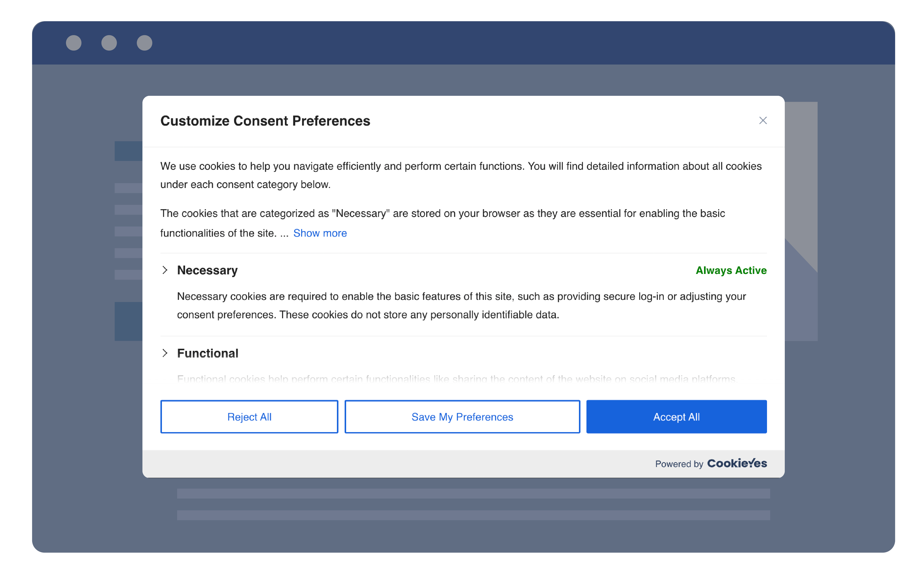Expand the Functional cookies section
The height and width of the screenshot is (574, 924).
(165, 353)
